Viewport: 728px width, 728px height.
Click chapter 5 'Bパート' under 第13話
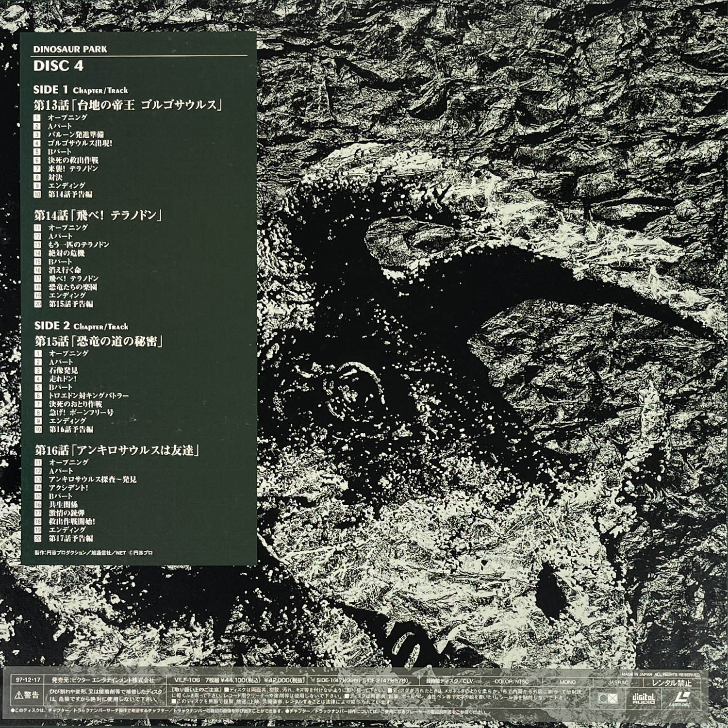pyautogui.click(x=60, y=151)
